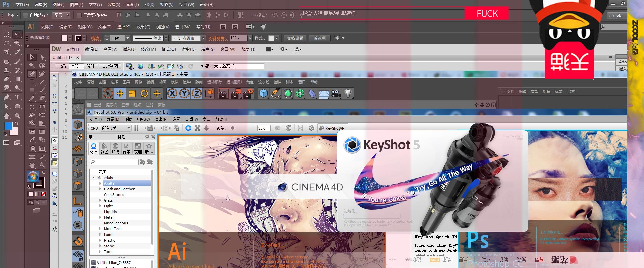Select the Lasso tool in Photoshop toolbox
The width and height of the screenshot is (644, 268).
tap(6, 43)
